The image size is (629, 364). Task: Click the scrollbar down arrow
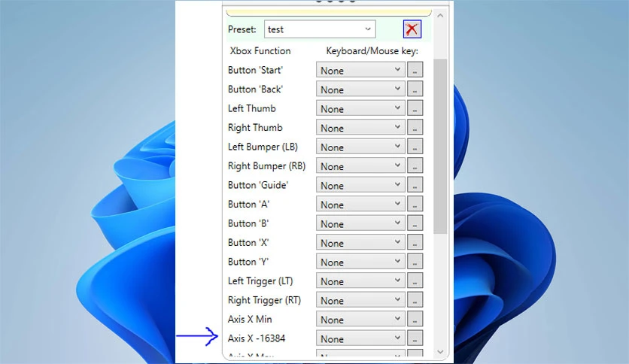[x=440, y=352]
